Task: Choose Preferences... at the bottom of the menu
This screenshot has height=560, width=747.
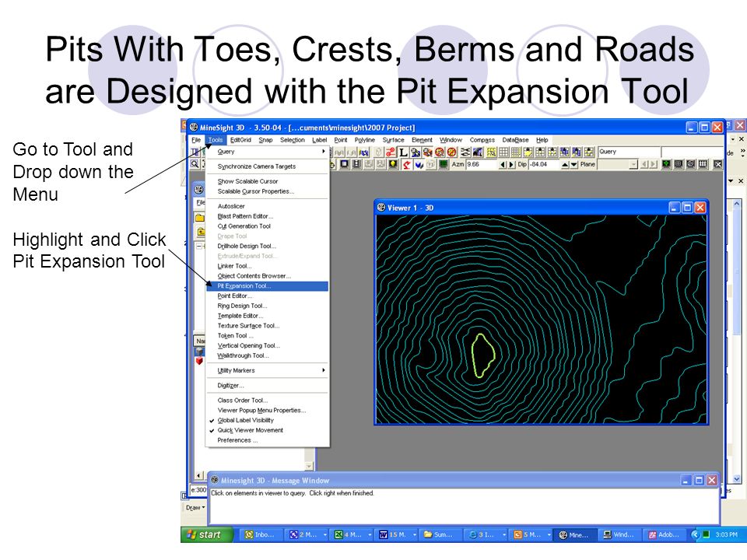Action: [x=267, y=440]
